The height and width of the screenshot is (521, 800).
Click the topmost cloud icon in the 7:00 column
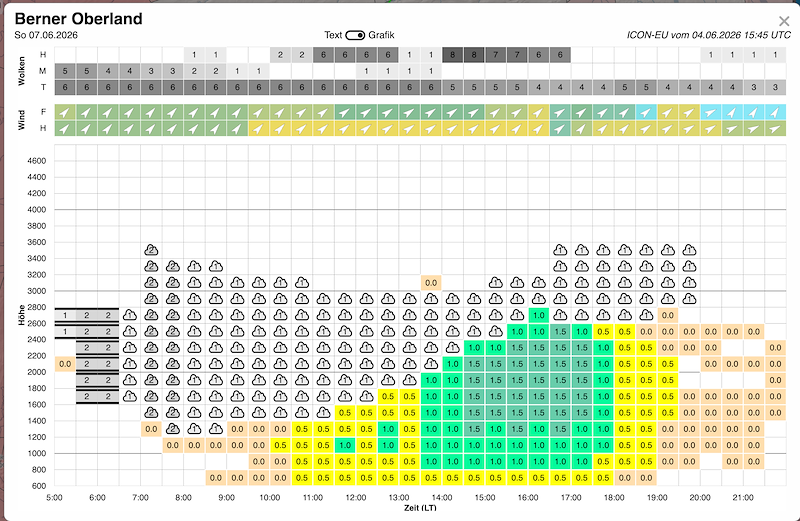151,250
